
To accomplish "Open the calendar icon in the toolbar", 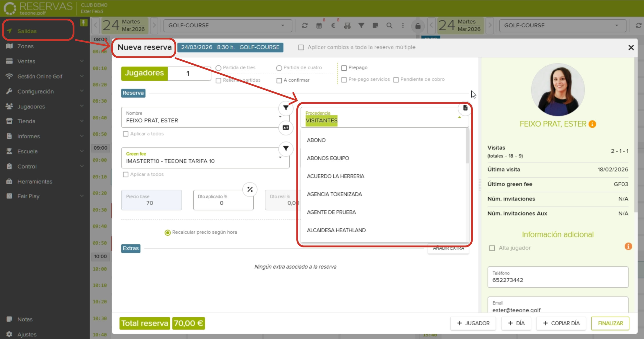I will pos(319,26).
